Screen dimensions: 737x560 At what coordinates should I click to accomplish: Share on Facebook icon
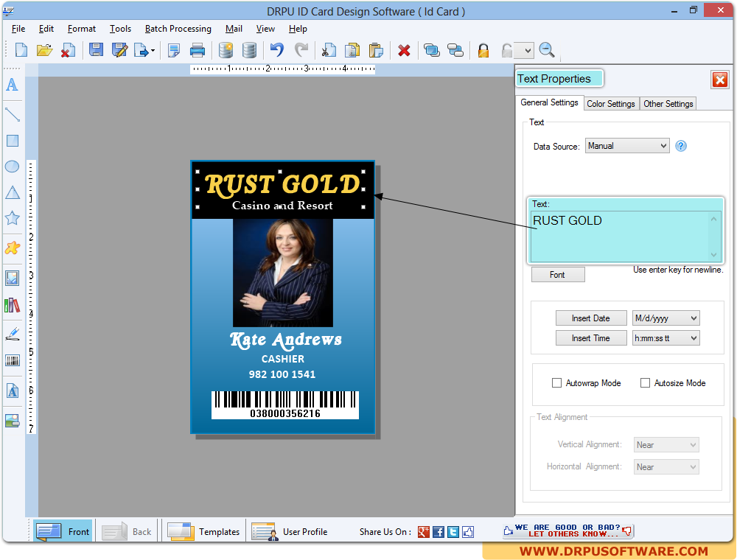438,532
